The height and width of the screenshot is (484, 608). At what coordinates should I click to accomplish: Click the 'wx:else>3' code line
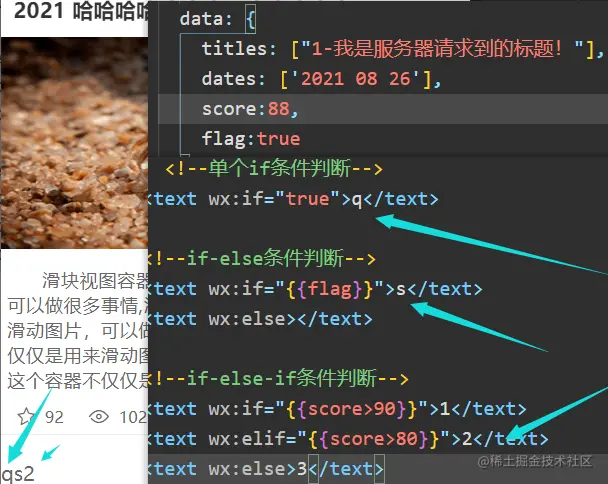(266, 469)
